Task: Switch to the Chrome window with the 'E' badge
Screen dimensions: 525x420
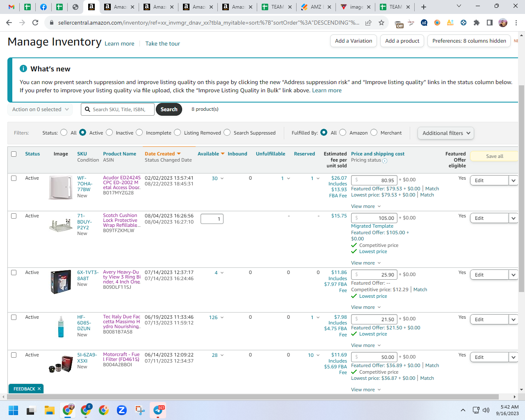Action: point(86,410)
